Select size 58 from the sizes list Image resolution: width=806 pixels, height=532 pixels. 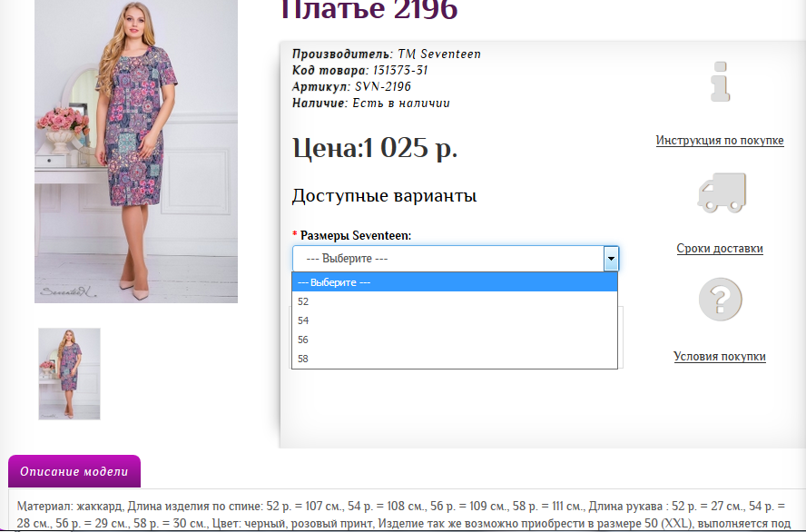point(363,359)
